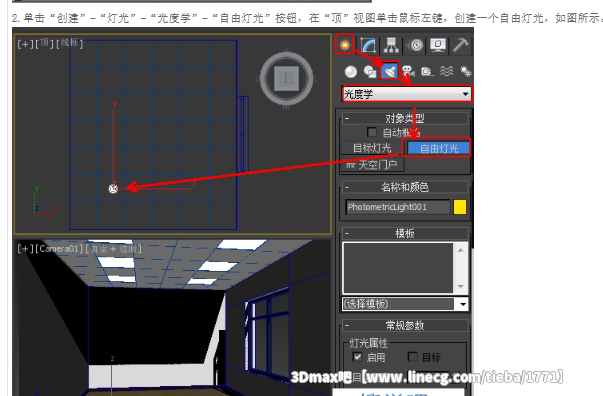Open the [线框] shading label menu
Viewport: 603px width, 396px height.
click(70, 43)
